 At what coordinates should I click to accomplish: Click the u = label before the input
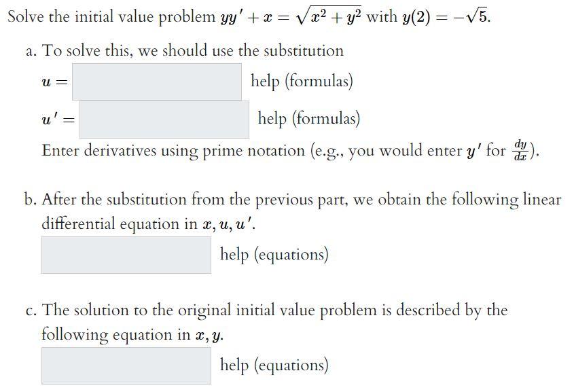click(53, 82)
